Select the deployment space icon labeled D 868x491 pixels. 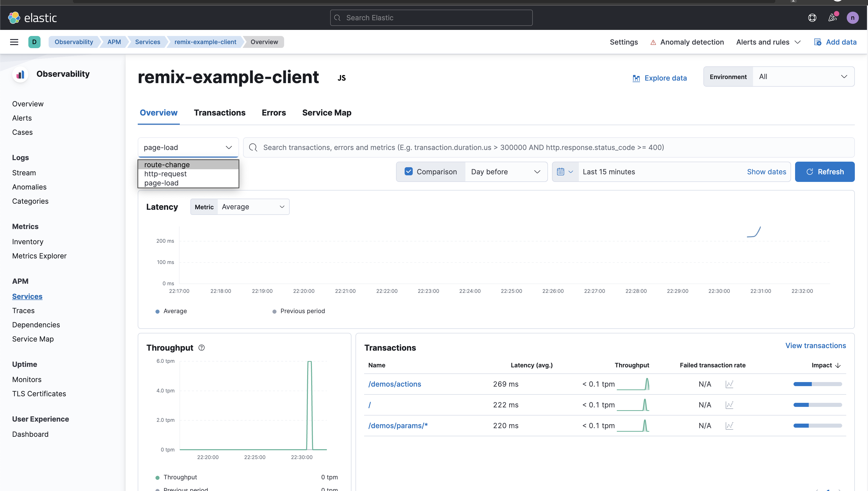pos(35,42)
